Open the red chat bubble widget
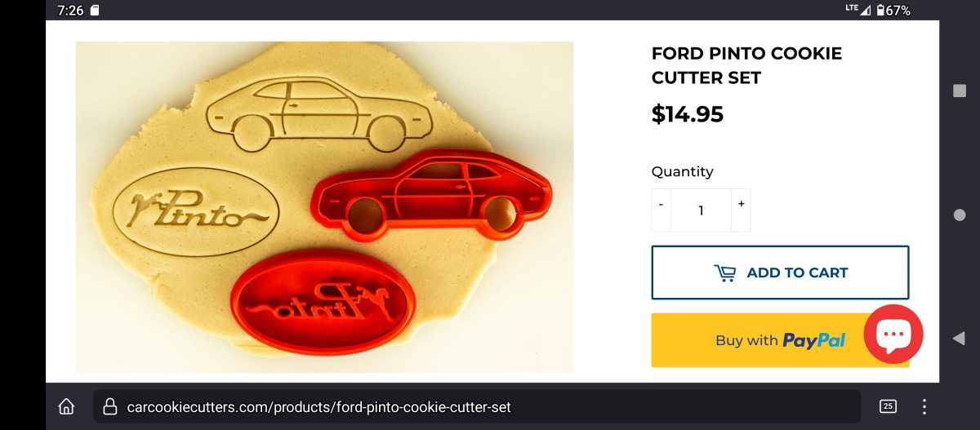The height and width of the screenshot is (430, 980). click(893, 335)
